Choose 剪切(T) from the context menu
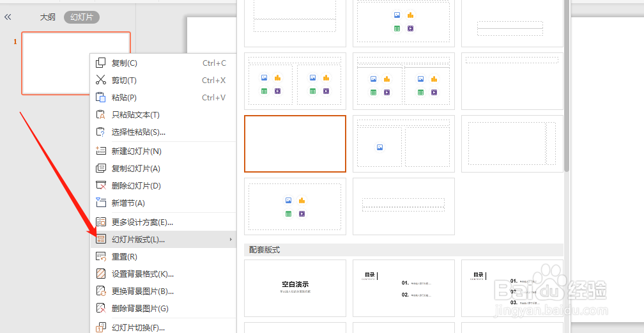 (164, 80)
